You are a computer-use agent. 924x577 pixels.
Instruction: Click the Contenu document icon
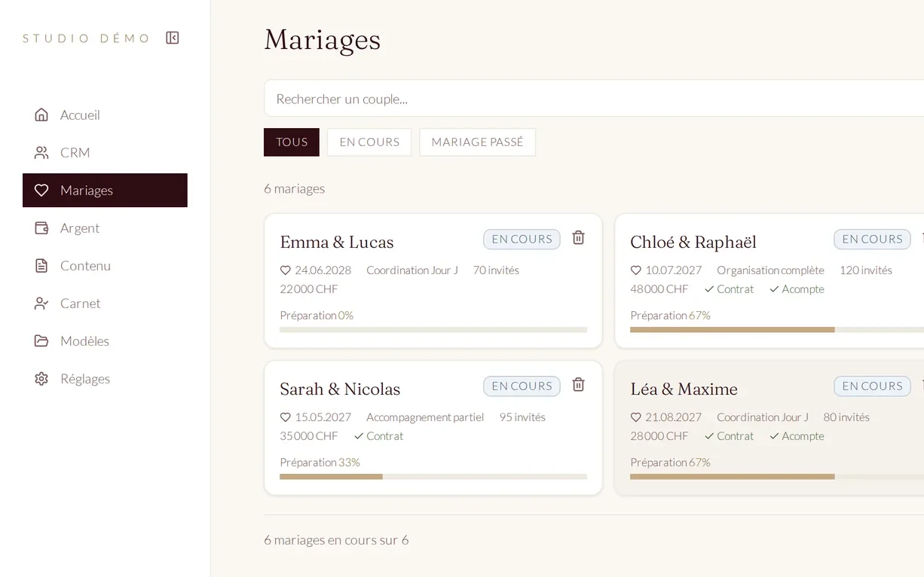(41, 265)
